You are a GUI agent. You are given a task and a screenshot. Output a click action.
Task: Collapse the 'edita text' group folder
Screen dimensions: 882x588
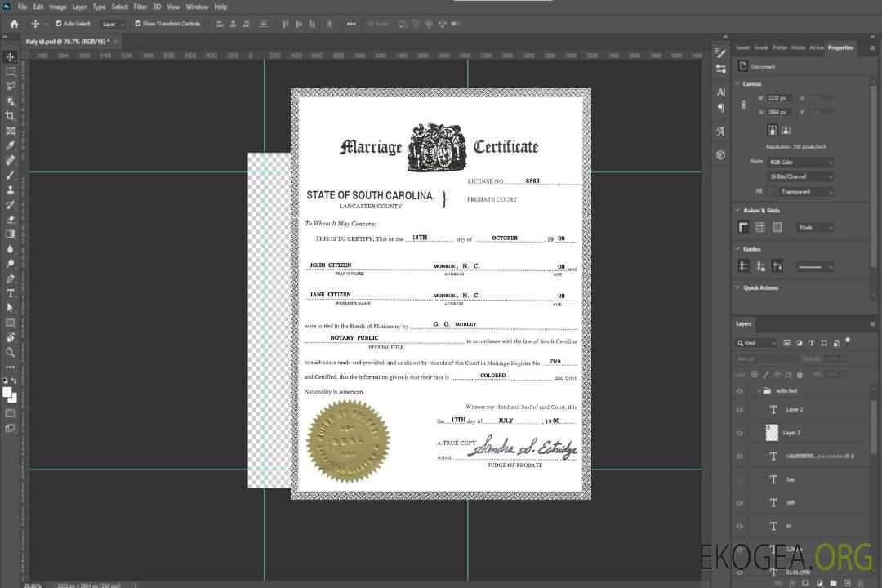point(759,390)
